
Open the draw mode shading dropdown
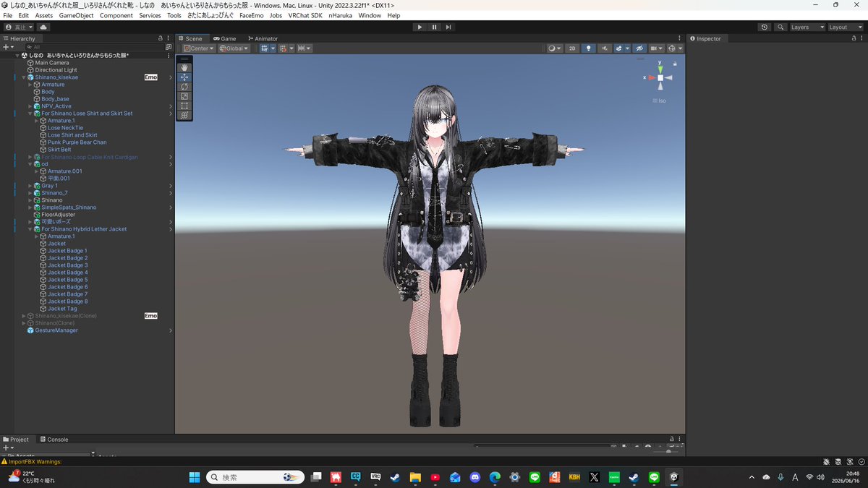[554, 48]
